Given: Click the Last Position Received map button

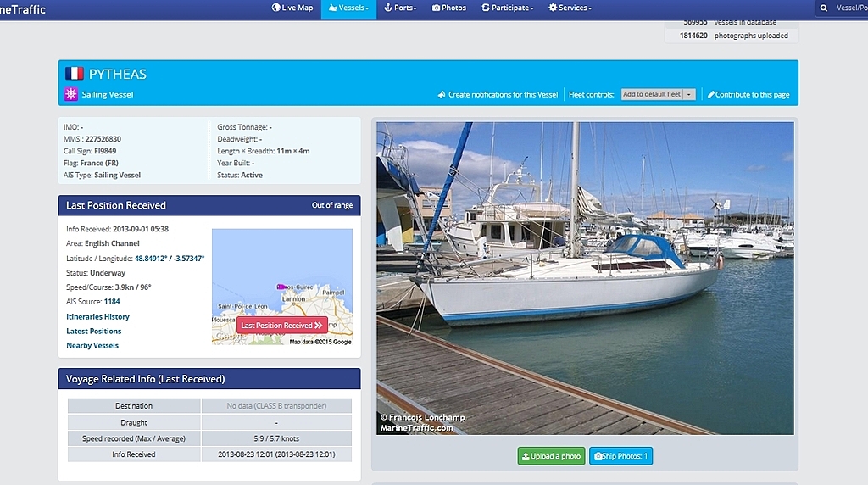Looking at the screenshot, I should 281,325.
